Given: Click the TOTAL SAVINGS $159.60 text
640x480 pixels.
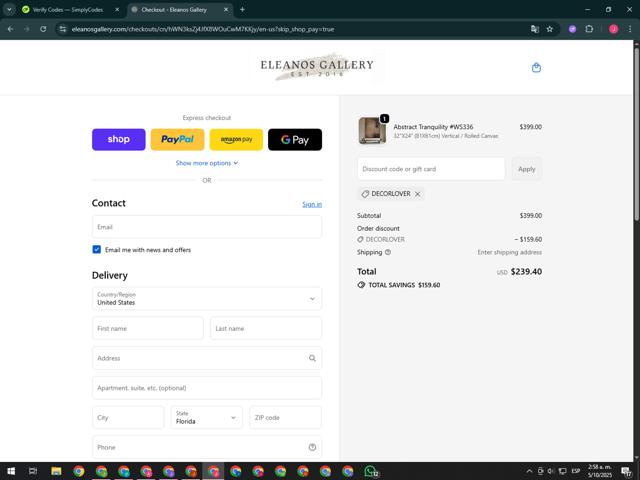Looking at the screenshot, I should [404, 285].
